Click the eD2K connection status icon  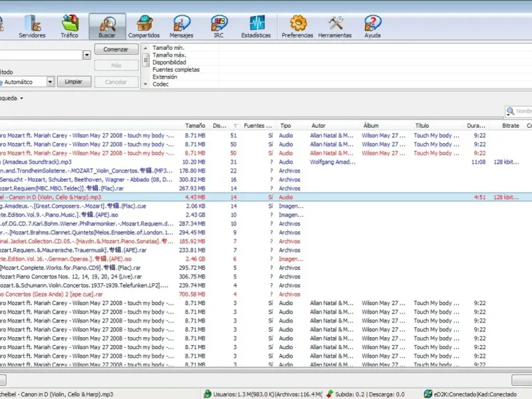point(428,394)
